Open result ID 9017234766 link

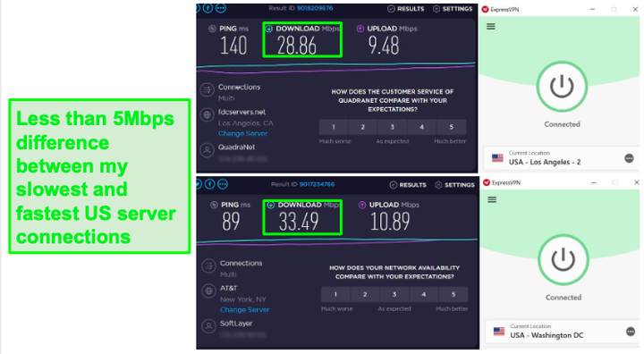317,184
